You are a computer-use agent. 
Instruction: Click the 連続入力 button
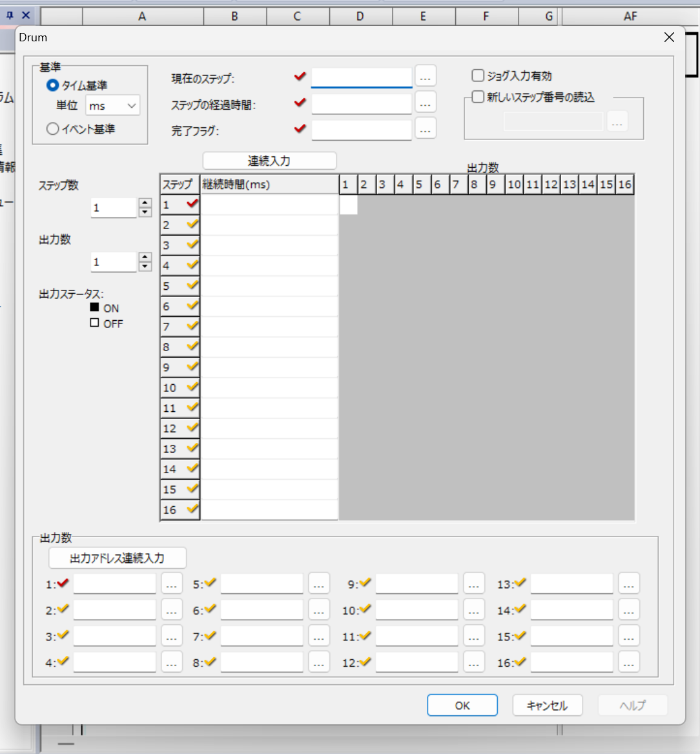pyautogui.click(x=269, y=161)
